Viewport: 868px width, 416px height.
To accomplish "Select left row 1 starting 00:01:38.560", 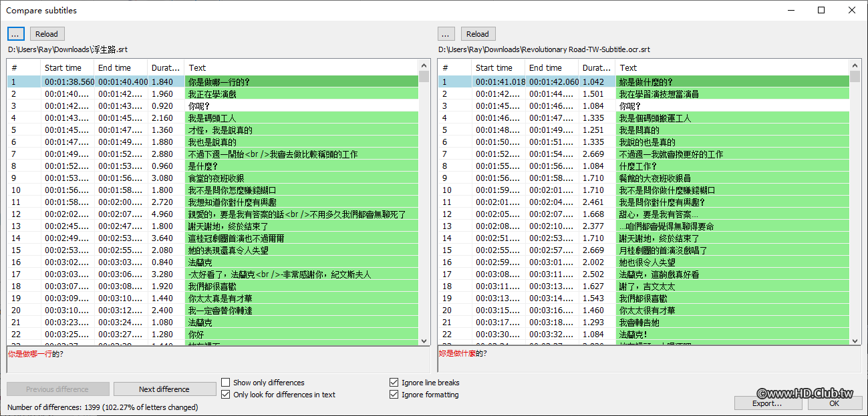I will tap(213, 82).
